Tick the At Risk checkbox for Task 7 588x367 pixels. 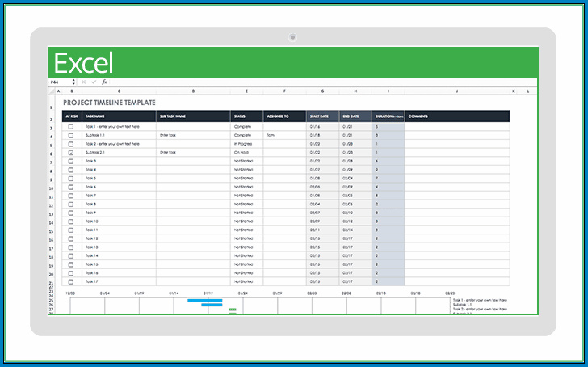[x=71, y=196]
